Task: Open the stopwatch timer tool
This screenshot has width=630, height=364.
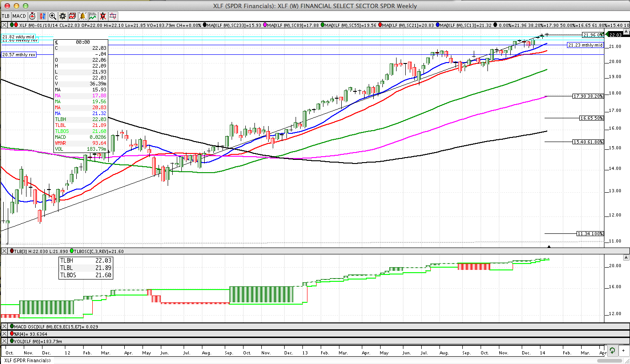Action: (32, 16)
